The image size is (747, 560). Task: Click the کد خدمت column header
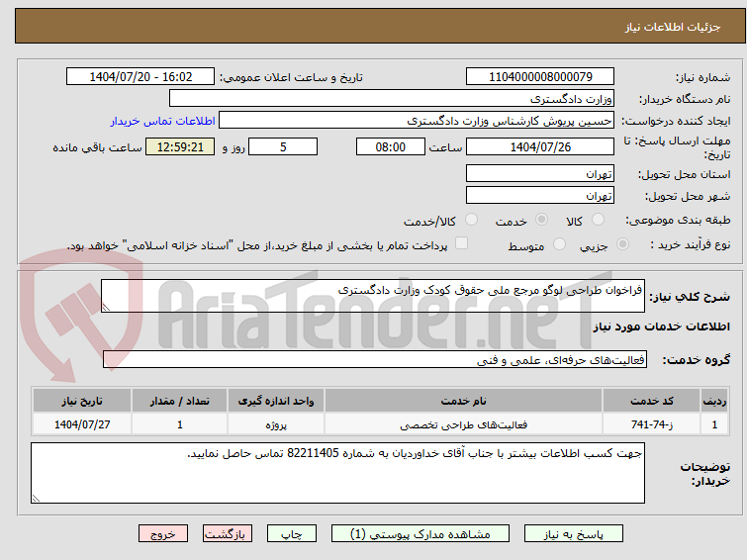[x=651, y=401]
